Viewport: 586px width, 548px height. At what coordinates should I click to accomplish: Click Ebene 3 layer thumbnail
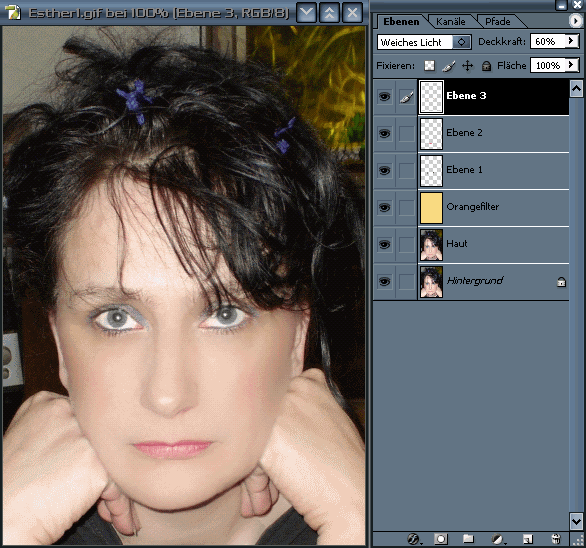coord(431,97)
